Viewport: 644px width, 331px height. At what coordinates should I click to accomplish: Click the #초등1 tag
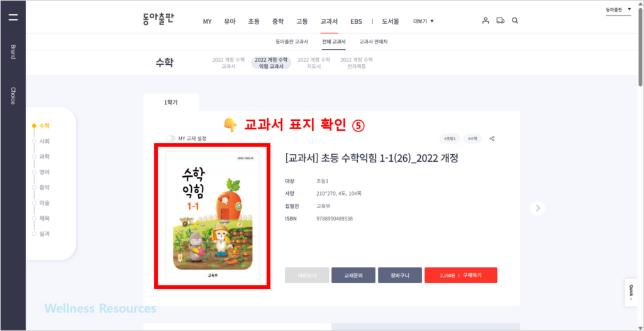tap(450, 139)
